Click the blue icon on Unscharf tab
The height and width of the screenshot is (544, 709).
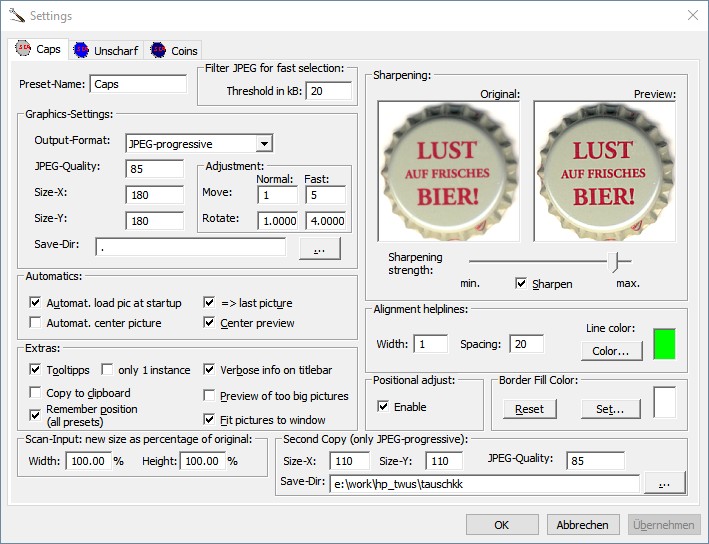coord(81,50)
